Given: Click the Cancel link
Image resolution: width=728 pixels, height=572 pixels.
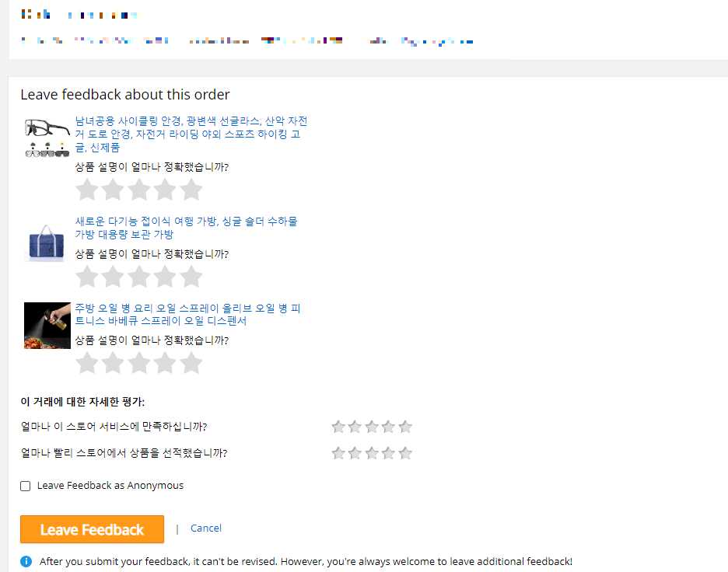Looking at the screenshot, I should [x=205, y=528].
